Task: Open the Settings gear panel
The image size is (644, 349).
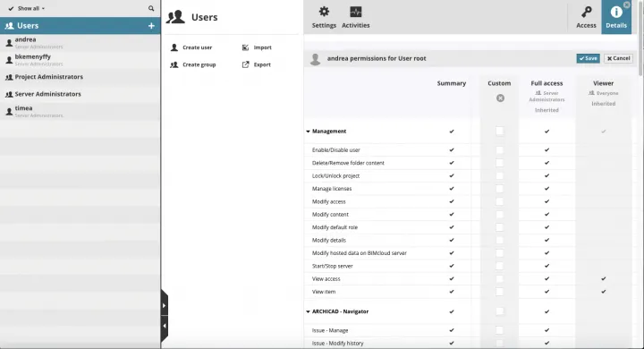Action: (324, 17)
